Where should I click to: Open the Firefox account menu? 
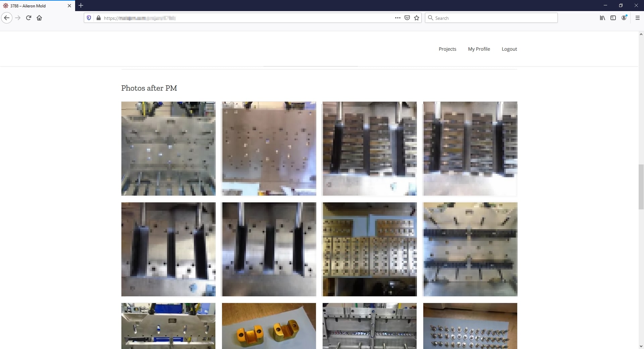pyautogui.click(x=624, y=18)
